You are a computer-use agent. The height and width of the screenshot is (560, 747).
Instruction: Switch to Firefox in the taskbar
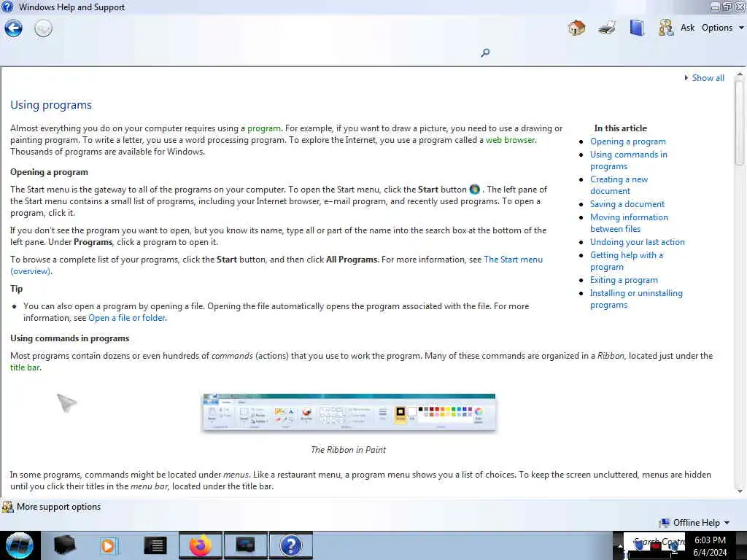[200, 545]
